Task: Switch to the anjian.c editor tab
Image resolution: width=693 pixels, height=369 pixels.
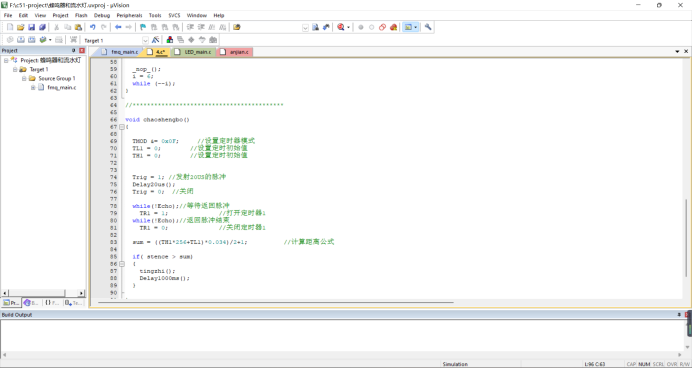Action: click(235, 52)
